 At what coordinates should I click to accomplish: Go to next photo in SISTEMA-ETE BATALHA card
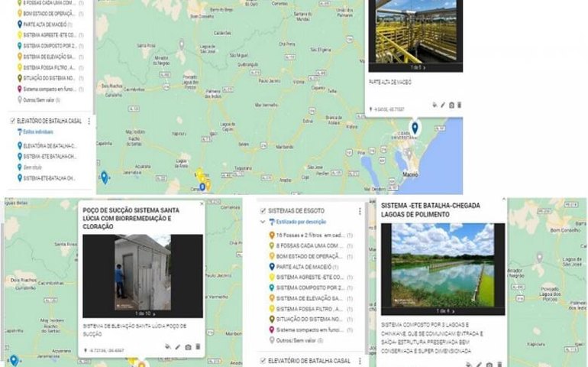tap(454, 311)
